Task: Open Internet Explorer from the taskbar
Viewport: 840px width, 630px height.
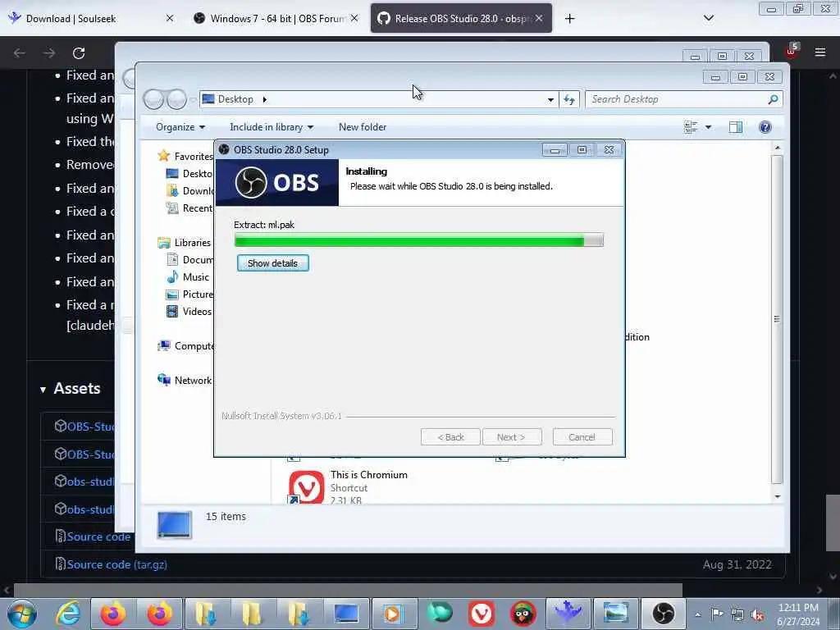Action: (x=69, y=614)
